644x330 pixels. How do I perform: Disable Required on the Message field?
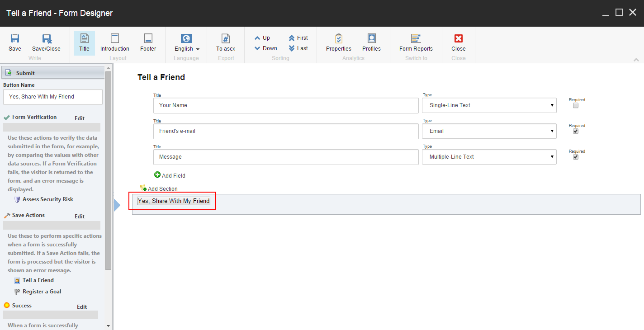575,157
